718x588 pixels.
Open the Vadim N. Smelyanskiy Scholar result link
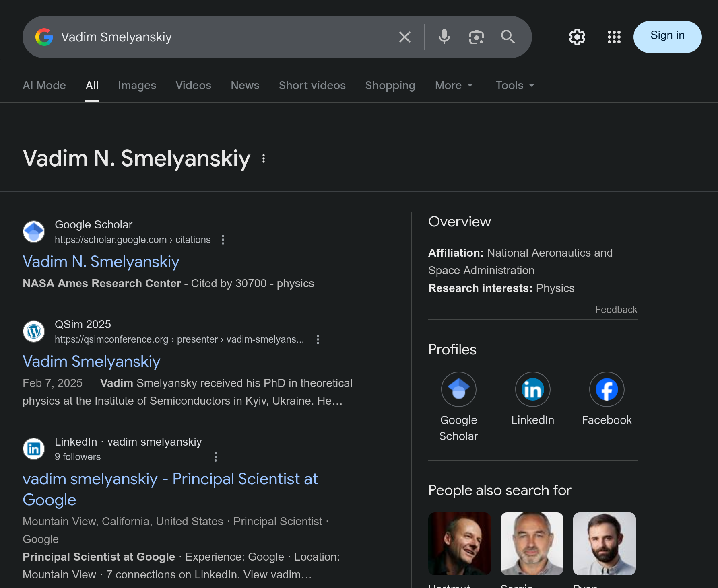click(x=101, y=262)
